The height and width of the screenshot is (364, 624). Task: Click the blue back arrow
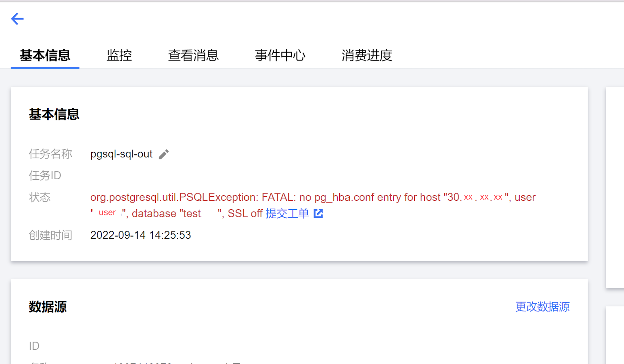tap(17, 19)
